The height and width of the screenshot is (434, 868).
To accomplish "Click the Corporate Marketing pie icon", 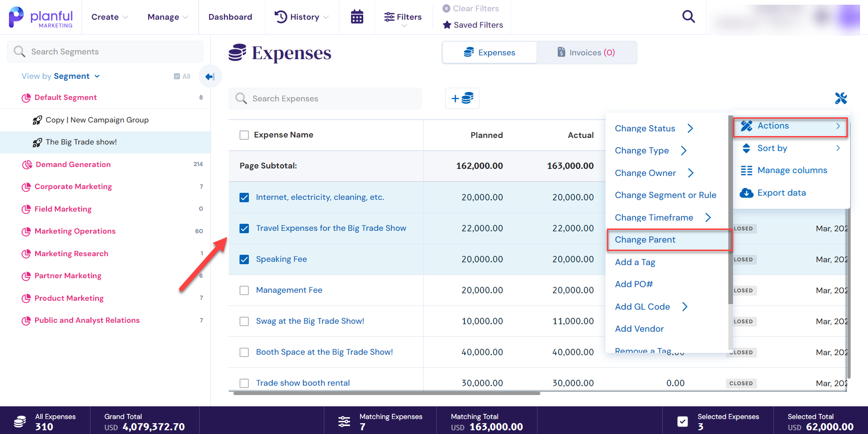I will pyautogui.click(x=26, y=187).
